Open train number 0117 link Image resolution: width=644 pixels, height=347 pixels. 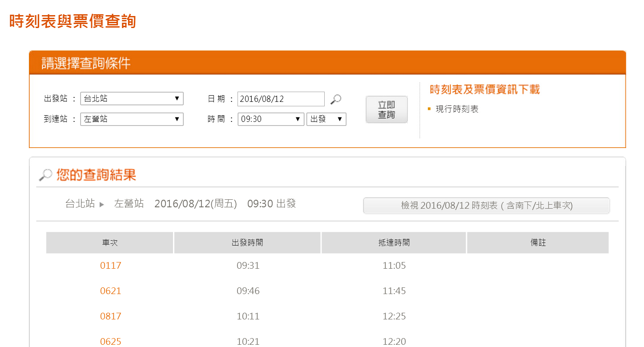111,266
